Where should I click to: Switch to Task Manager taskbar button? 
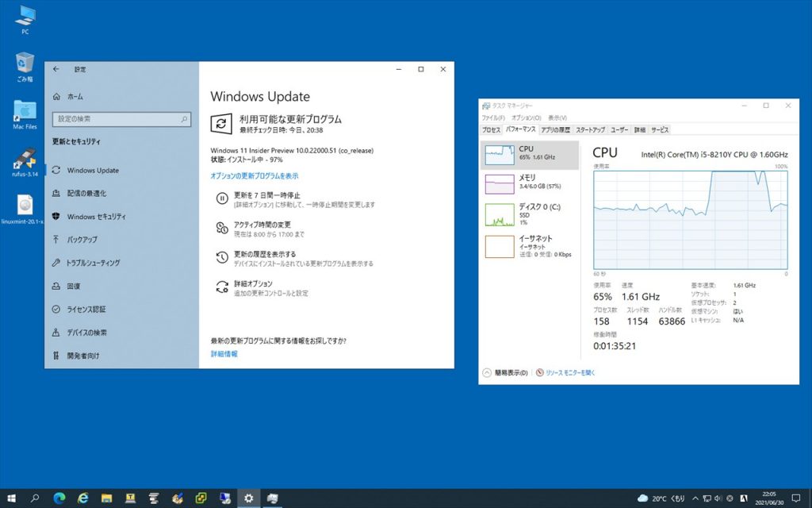click(x=273, y=498)
